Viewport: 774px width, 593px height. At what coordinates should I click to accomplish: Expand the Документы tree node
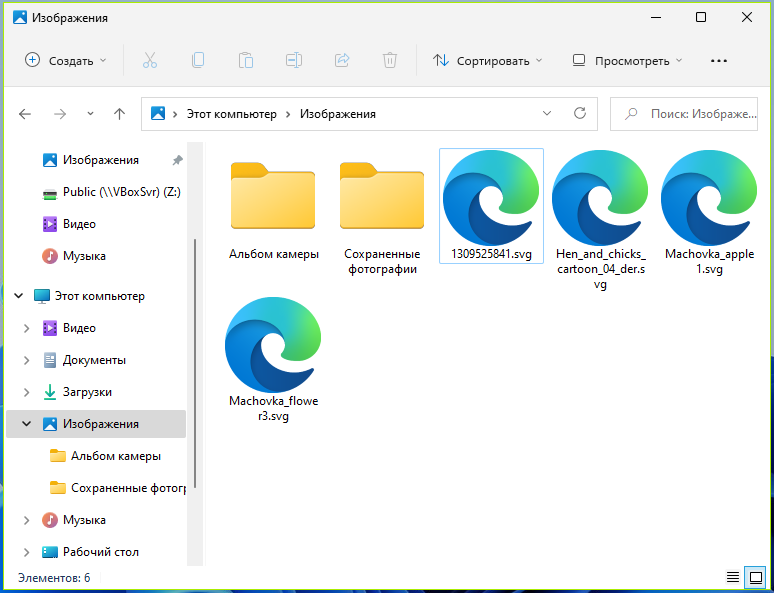click(x=27, y=360)
